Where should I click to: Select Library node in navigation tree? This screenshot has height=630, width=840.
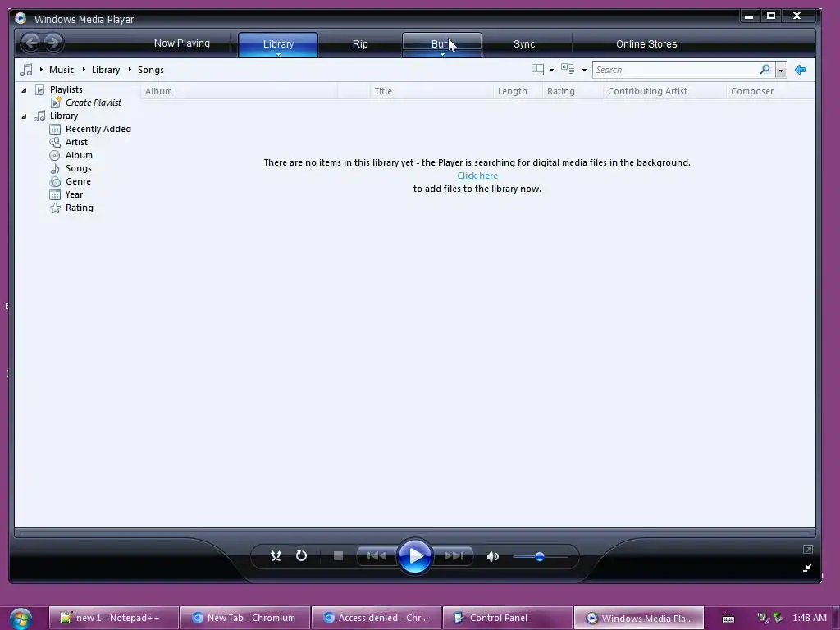click(64, 116)
